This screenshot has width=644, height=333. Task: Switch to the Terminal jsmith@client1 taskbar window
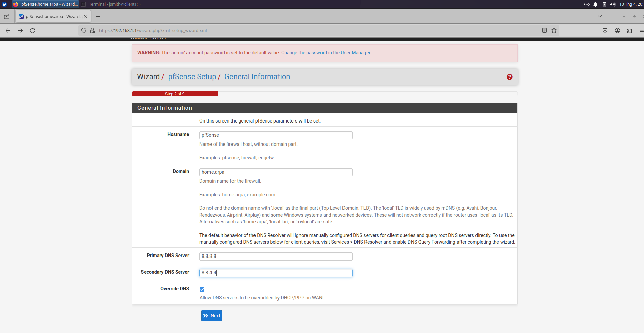pos(111,4)
